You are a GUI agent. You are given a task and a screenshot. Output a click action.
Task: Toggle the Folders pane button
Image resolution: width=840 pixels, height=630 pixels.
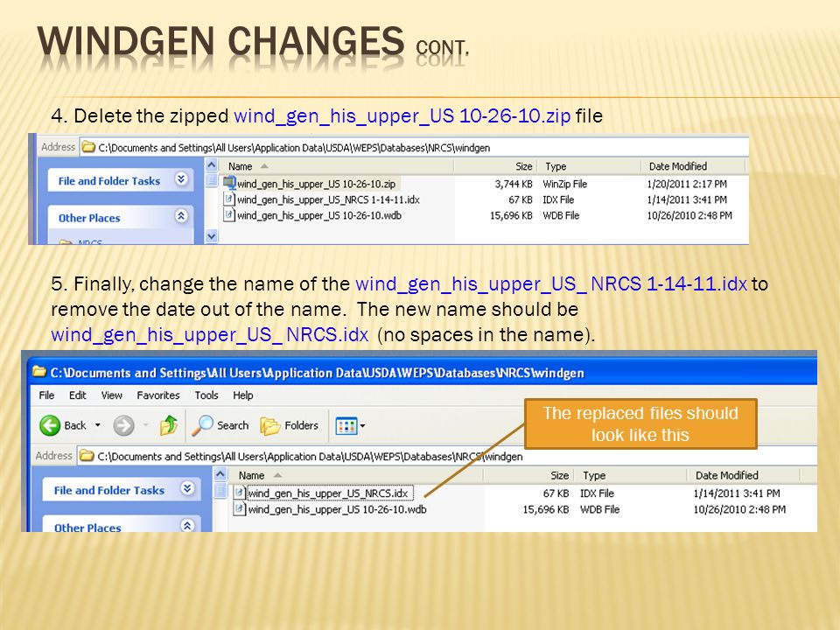290,426
